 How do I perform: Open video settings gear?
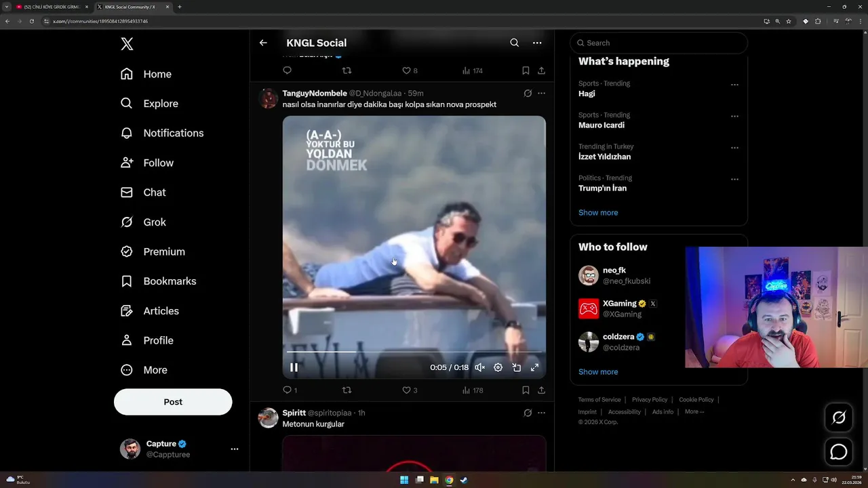point(498,367)
